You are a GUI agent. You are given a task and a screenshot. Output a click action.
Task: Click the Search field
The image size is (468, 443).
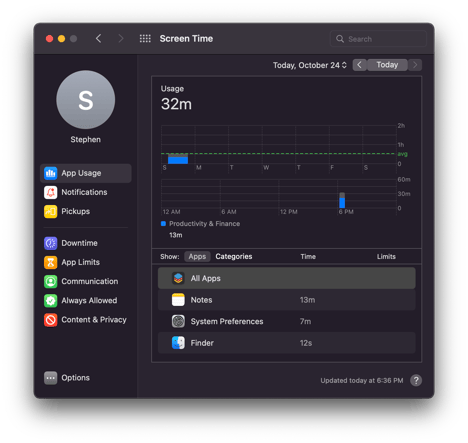point(378,39)
